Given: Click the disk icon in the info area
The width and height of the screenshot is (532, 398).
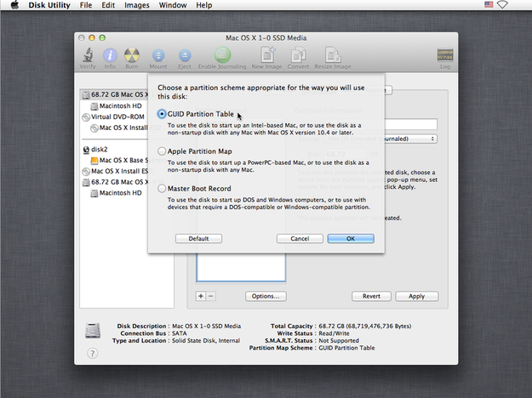Looking at the screenshot, I should point(92,331).
